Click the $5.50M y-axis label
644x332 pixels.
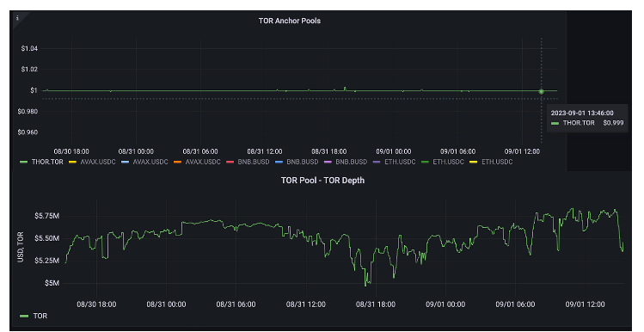46,238
